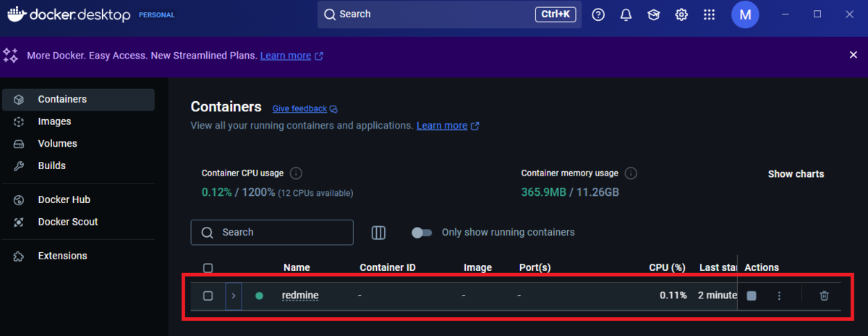Click the Containers sidebar cube icon
868x336 pixels.
pyautogui.click(x=20, y=100)
